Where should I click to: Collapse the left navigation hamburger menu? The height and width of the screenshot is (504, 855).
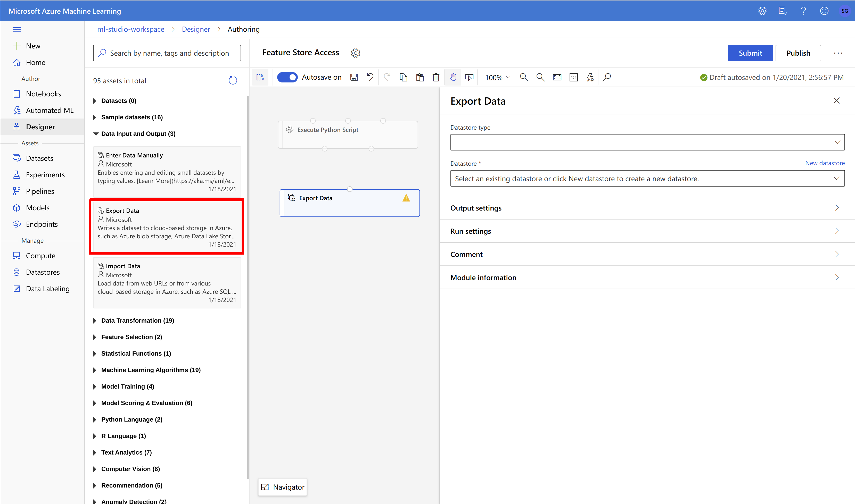point(17,30)
